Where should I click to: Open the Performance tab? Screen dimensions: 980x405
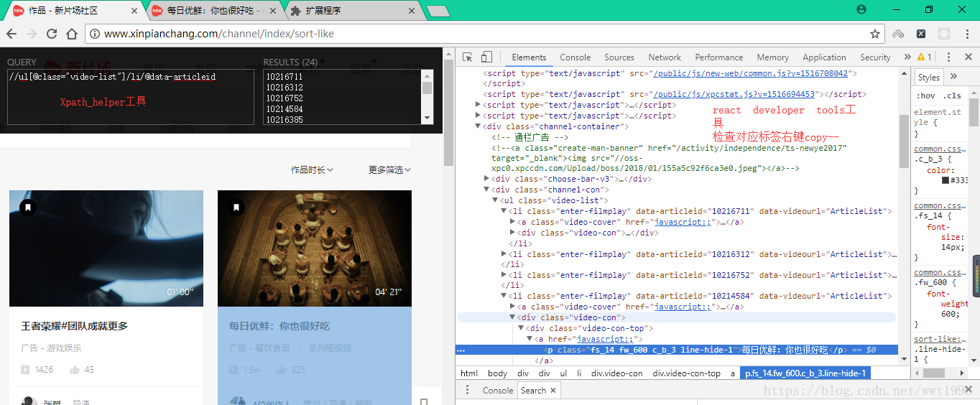click(x=719, y=57)
